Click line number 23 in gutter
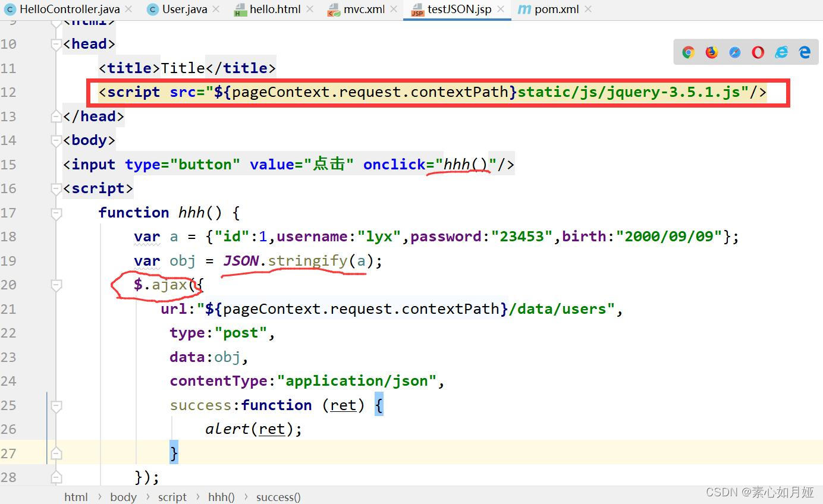Image resolution: width=823 pixels, height=504 pixels. pos(9,357)
